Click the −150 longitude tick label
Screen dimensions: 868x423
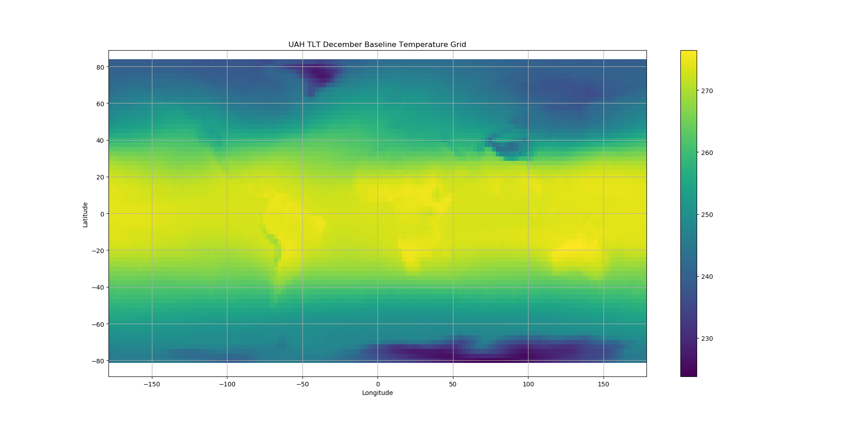[152, 384]
